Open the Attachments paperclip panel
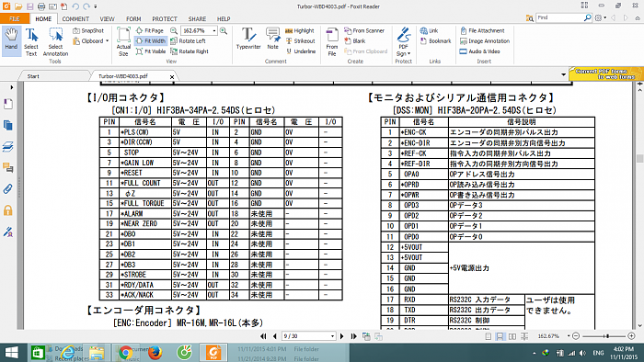Image resolution: width=644 pixels, height=362 pixels. (x=7, y=189)
